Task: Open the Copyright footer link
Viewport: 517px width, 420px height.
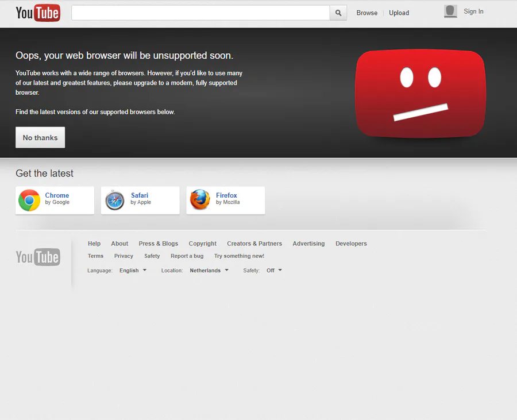Action: pos(202,244)
